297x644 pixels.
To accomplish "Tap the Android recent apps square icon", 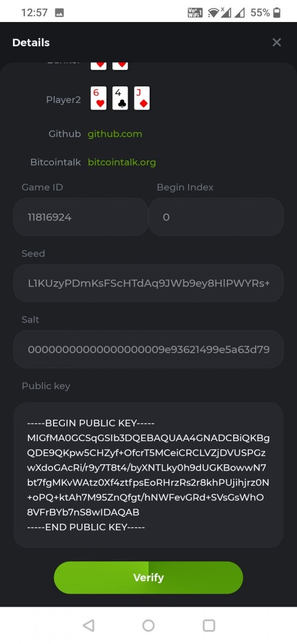I will pyautogui.click(x=209, y=625).
